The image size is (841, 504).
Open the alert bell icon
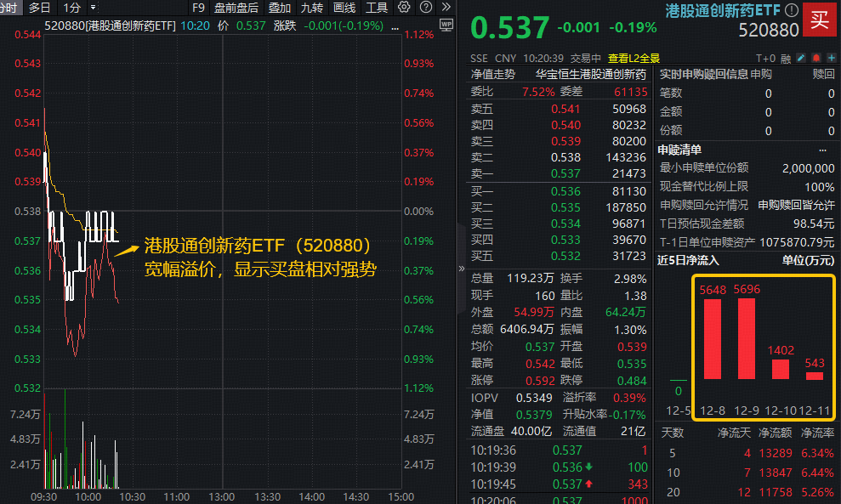815,58
